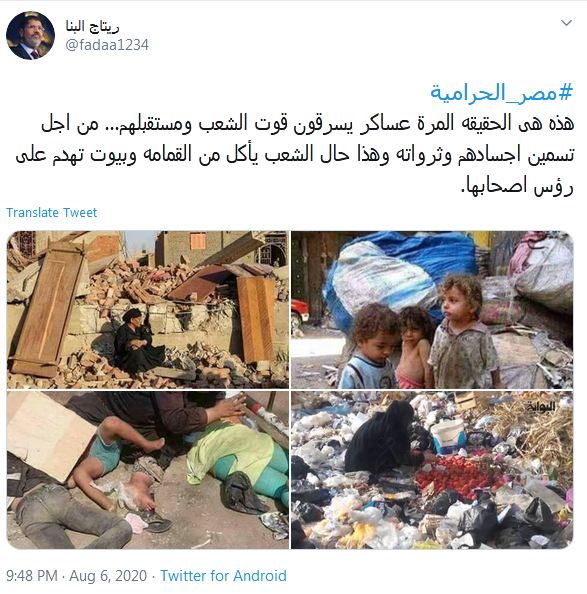
Task: Click the leaning wooden door in rubble photo
Action: click(47, 309)
